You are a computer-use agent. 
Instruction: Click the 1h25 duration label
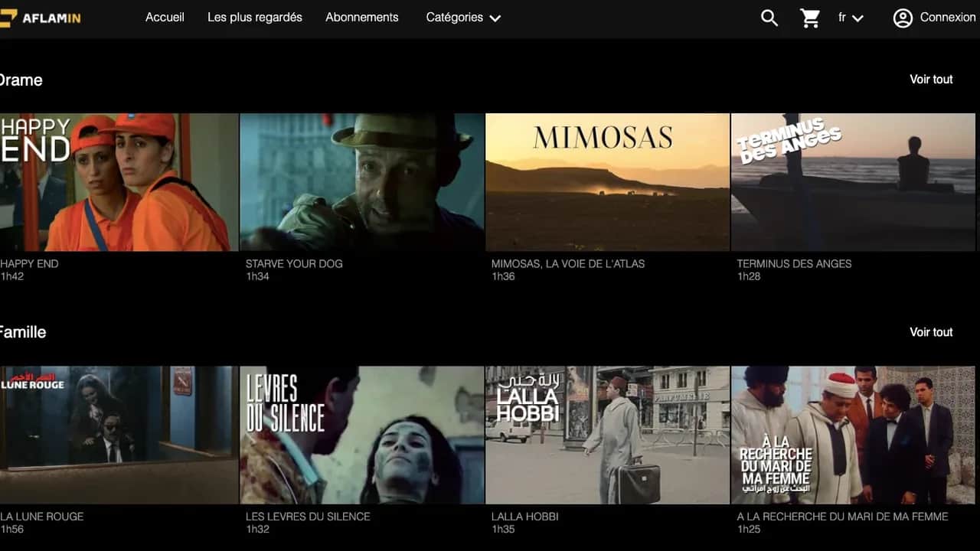(749, 529)
